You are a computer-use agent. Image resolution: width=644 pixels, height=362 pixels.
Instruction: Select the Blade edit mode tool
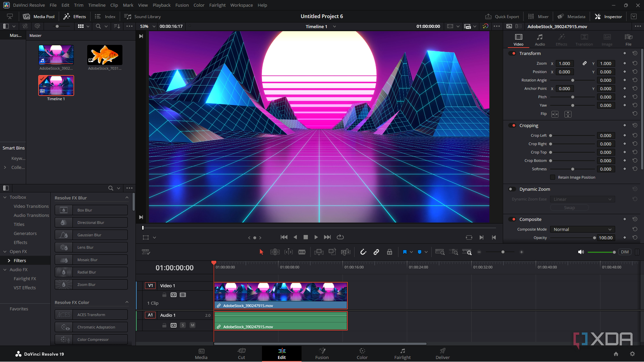point(302,252)
